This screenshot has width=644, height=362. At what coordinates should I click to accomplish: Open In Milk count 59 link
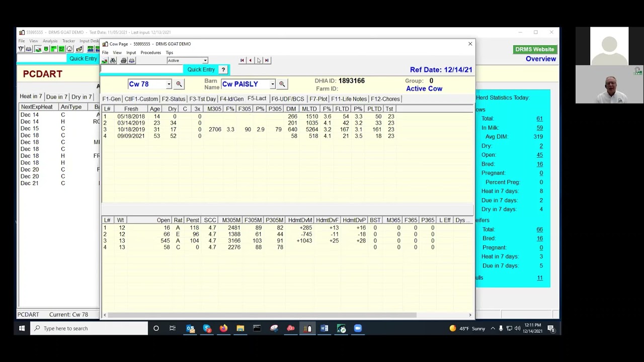(x=539, y=128)
